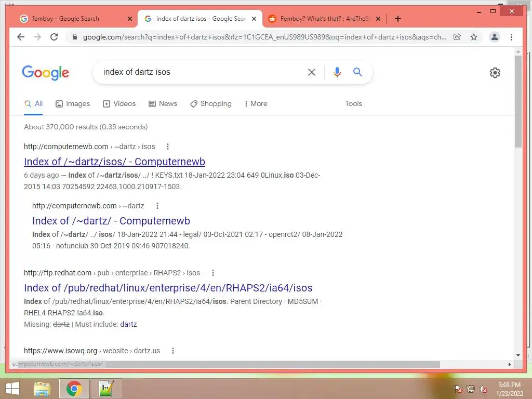The height and width of the screenshot is (399, 532).
Task: Select the All results tab
Action: [x=33, y=104]
